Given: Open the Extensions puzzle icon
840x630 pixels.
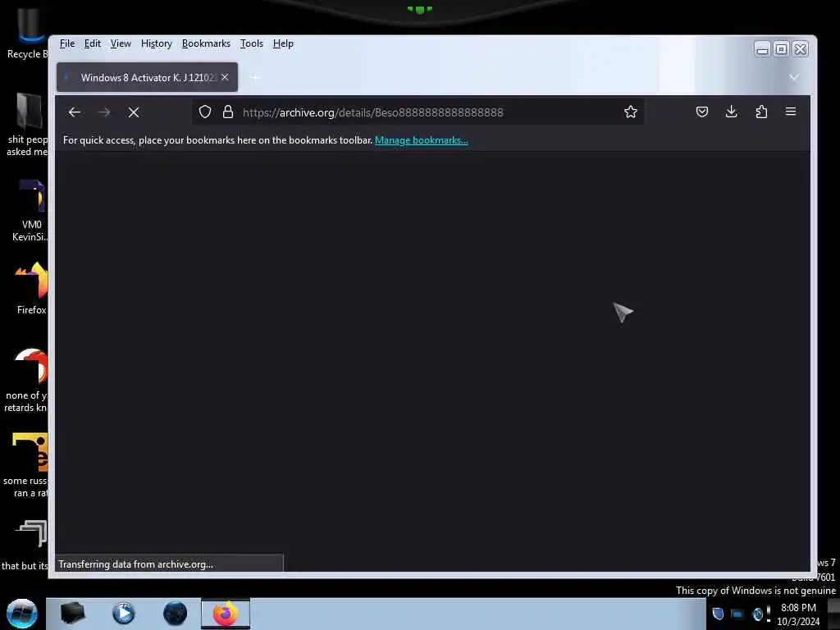Looking at the screenshot, I should coord(761,112).
